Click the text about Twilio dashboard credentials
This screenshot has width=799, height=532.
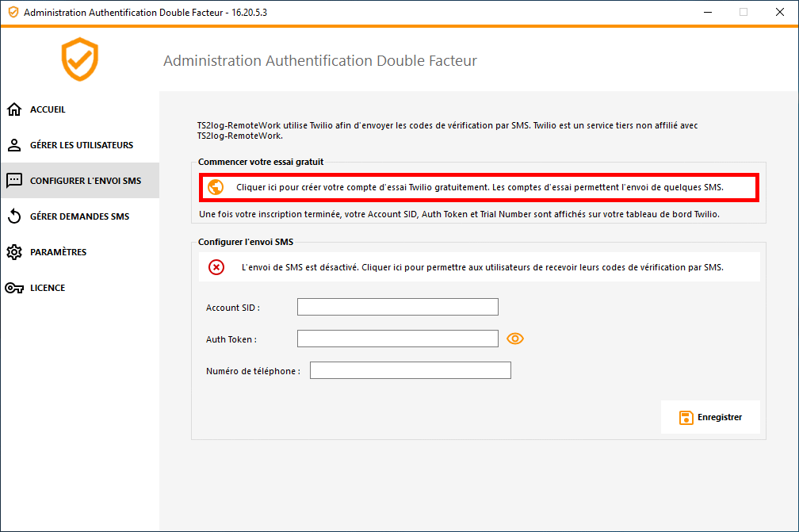pos(459,215)
